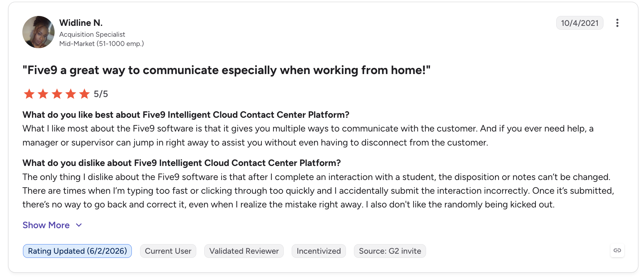Click the 10/4/2021 date badge
The image size is (644, 277).
(x=580, y=23)
